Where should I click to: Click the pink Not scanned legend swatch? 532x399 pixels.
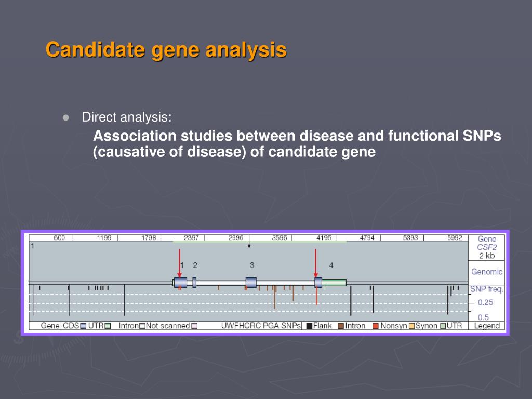coord(194,326)
